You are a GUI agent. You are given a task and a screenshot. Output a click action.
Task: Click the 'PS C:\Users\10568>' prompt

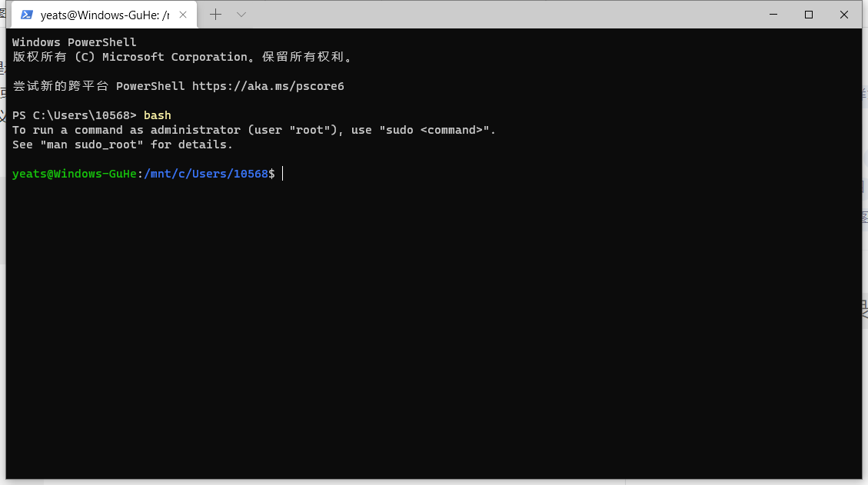(74, 116)
